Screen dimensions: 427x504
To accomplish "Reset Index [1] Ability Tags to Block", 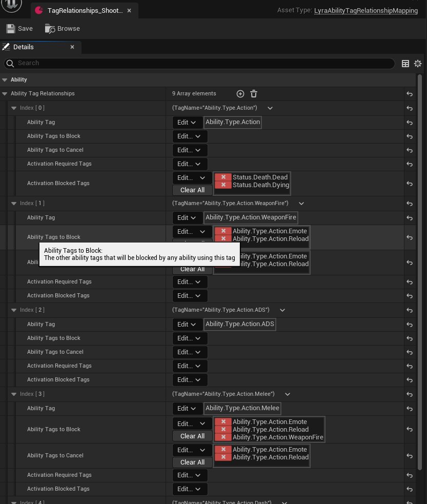I will click(410, 237).
